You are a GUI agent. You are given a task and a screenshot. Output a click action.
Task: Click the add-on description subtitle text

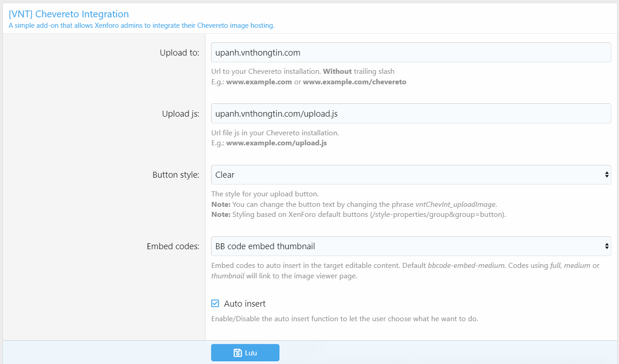point(141,26)
